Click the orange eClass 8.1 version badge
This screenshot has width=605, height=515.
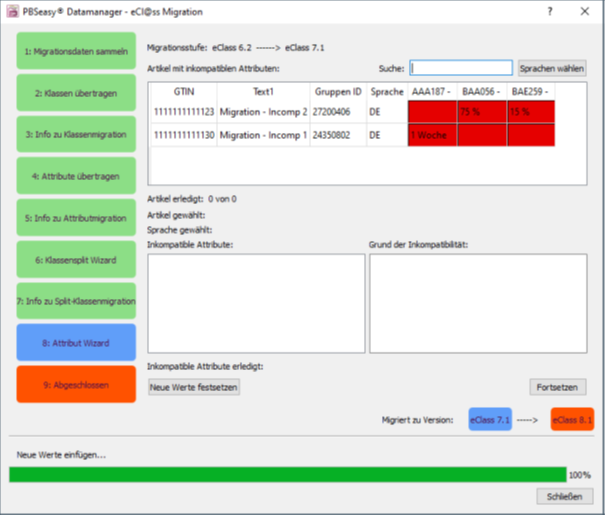[x=572, y=419]
